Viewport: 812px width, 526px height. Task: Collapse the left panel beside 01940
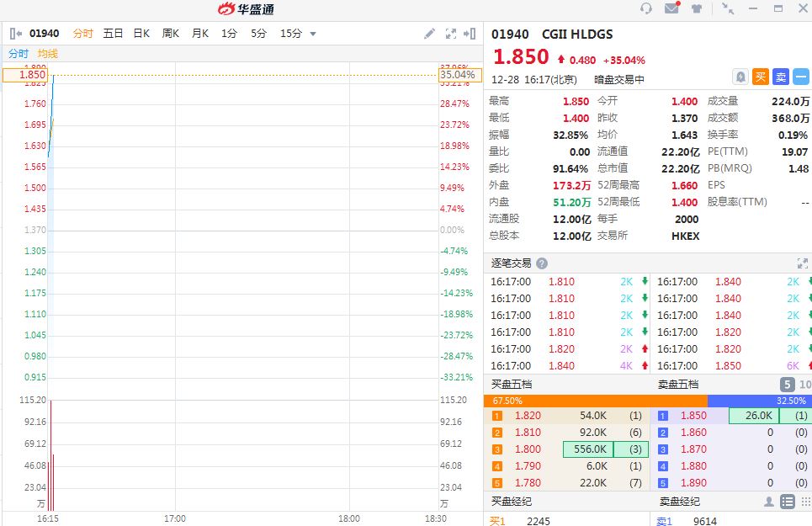(x=16, y=34)
